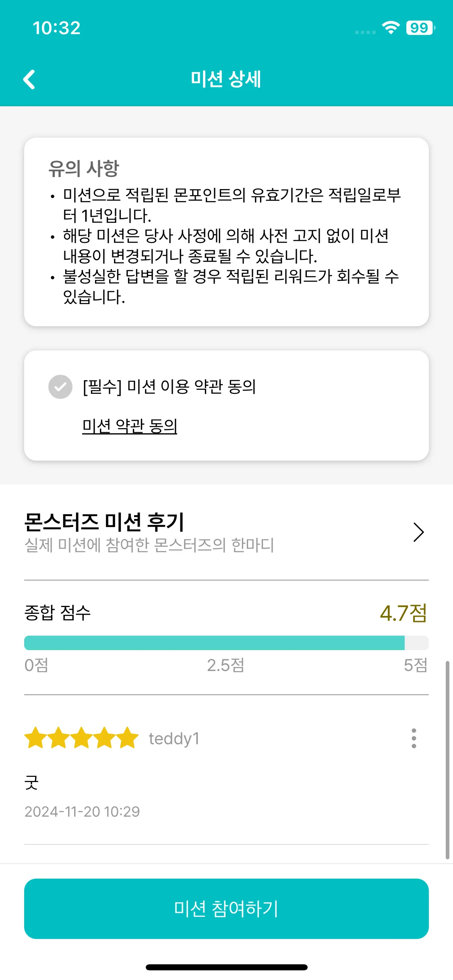Check the 필수 미션 이용 약관 동의 box
Viewport: 453px width, 980px height.
60,387
